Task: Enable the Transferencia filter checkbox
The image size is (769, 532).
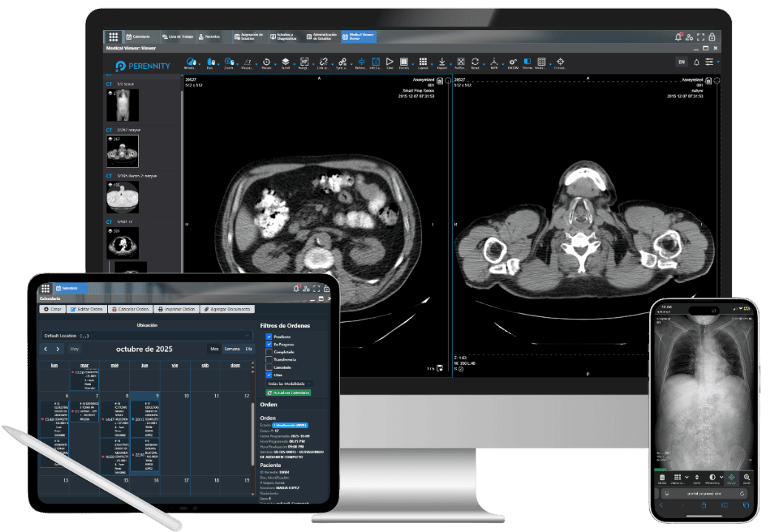Action: click(268, 359)
